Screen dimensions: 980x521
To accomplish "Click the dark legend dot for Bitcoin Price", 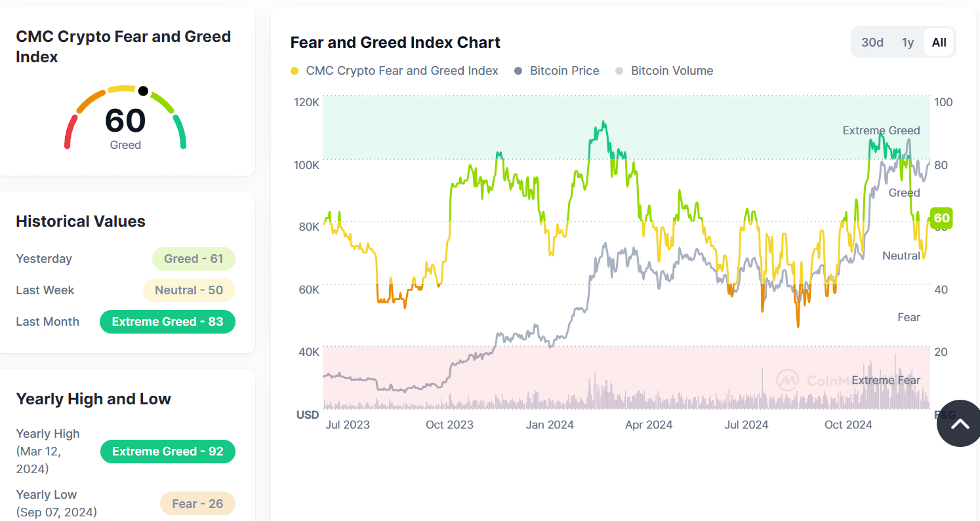I will (x=519, y=70).
